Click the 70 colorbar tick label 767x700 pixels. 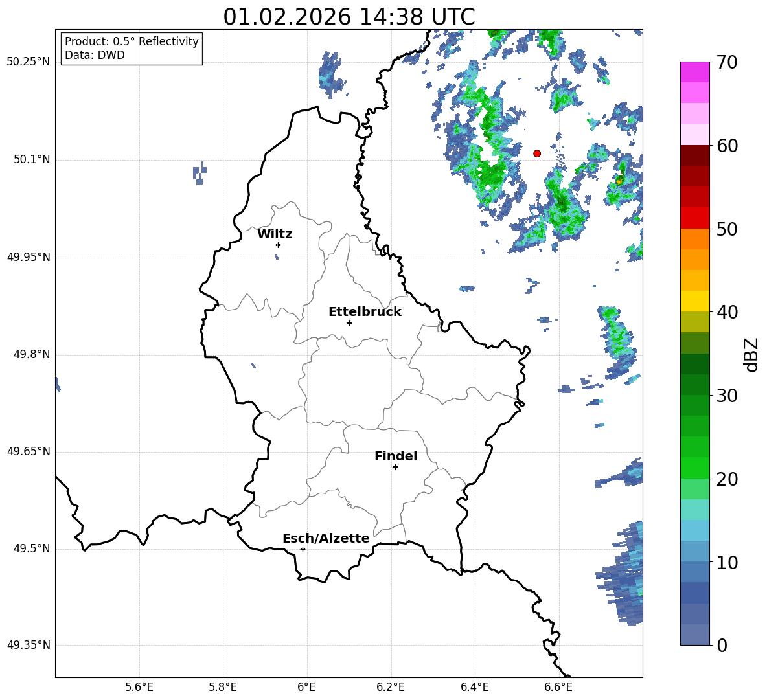727,63
